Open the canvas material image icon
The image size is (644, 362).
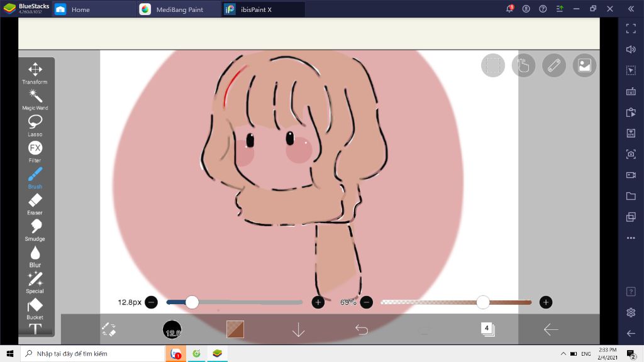584,65
